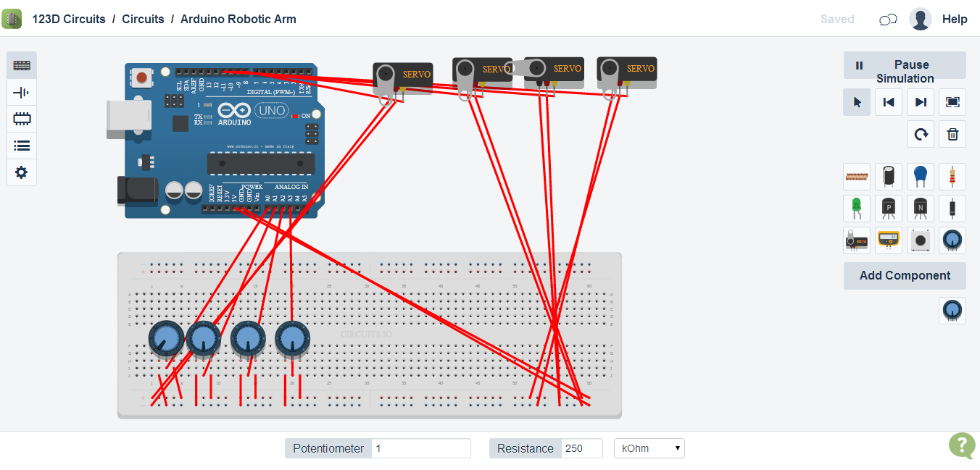
Task: Click the Resistance value field
Action: (581, 448)
